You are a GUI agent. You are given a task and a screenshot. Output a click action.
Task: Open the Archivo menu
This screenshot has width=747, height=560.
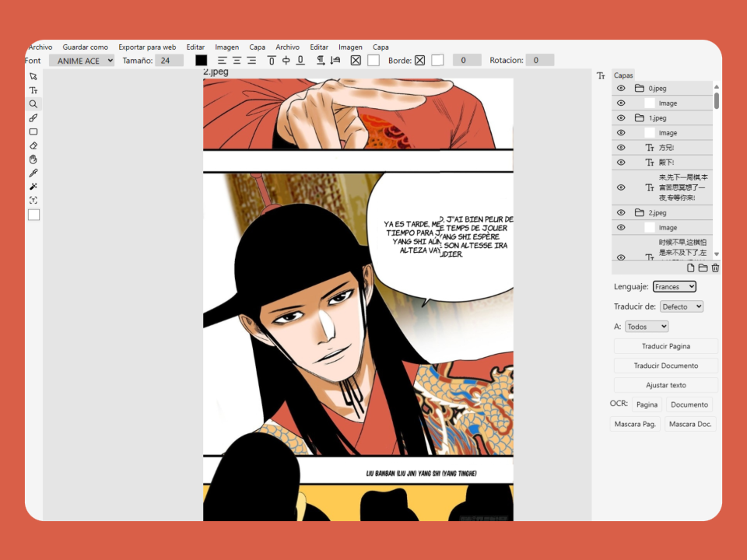pyautogui.click(x=39, y=47)
